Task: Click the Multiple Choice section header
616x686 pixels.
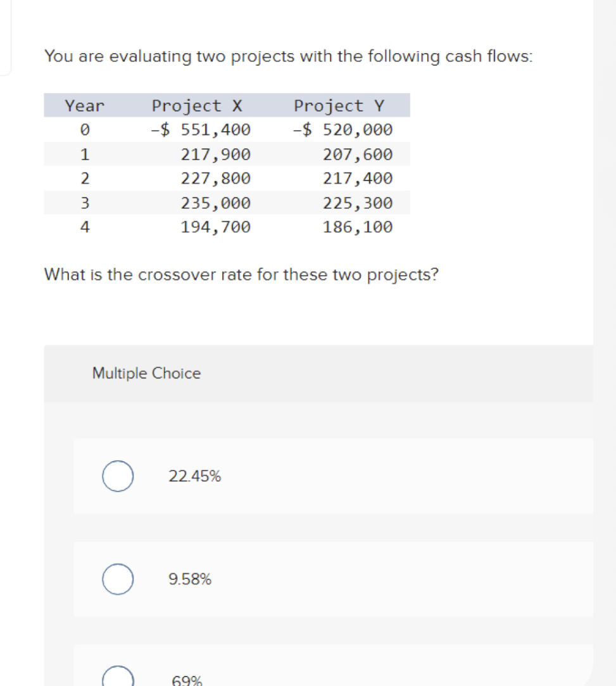Action: pos(146,373)
